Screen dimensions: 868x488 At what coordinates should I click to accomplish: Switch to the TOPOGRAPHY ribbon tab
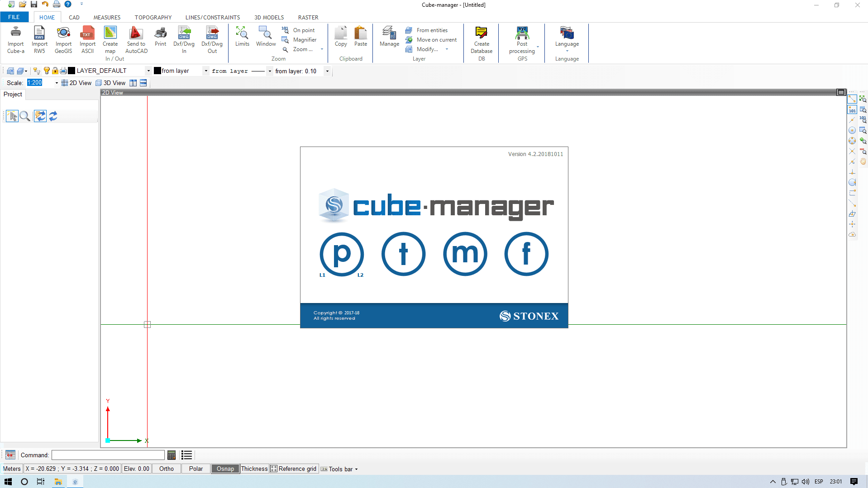[x=153, y=17]
